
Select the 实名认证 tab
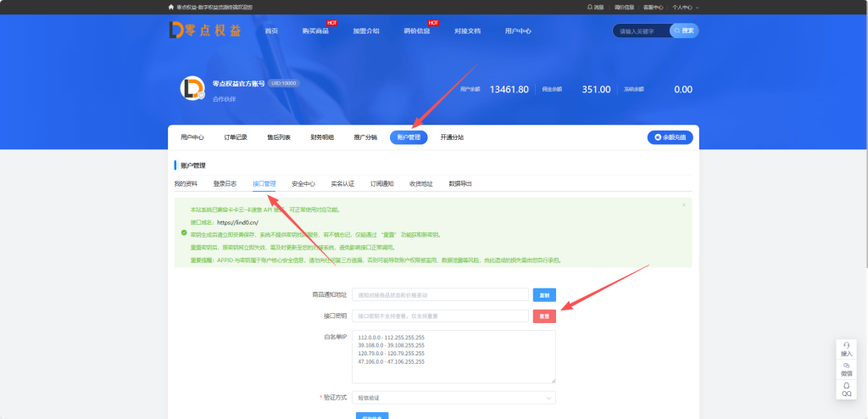pos(342,183)
